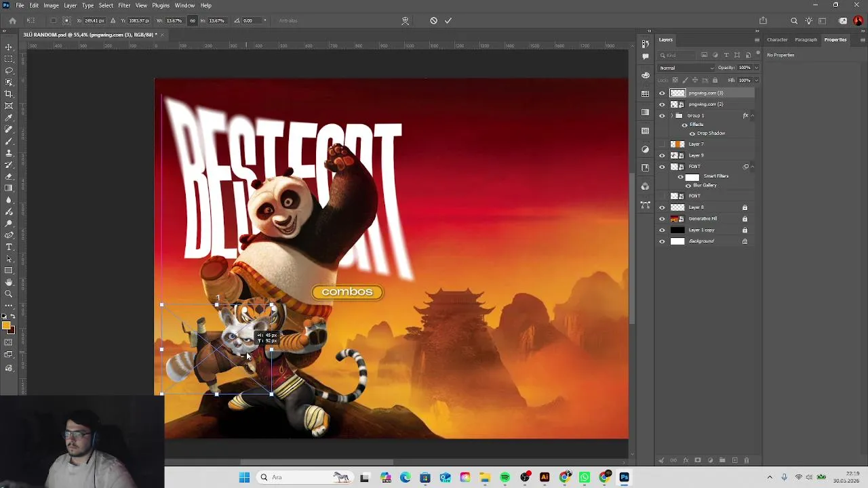Choose the Crop tool

pyautogui.click(x=9, y=94)
